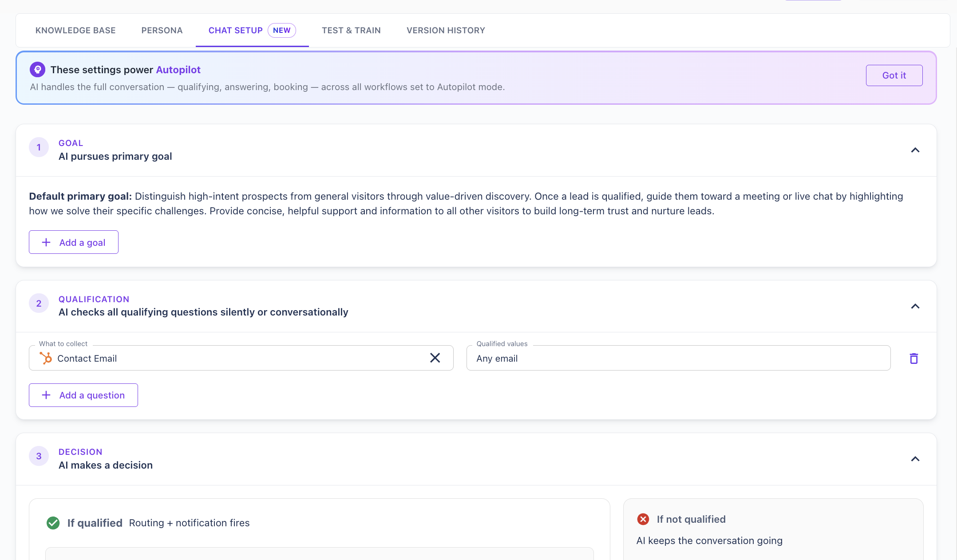957x560 pixels.
Task: Delete the qualification question via trash icon
Action: click(913, 359)
